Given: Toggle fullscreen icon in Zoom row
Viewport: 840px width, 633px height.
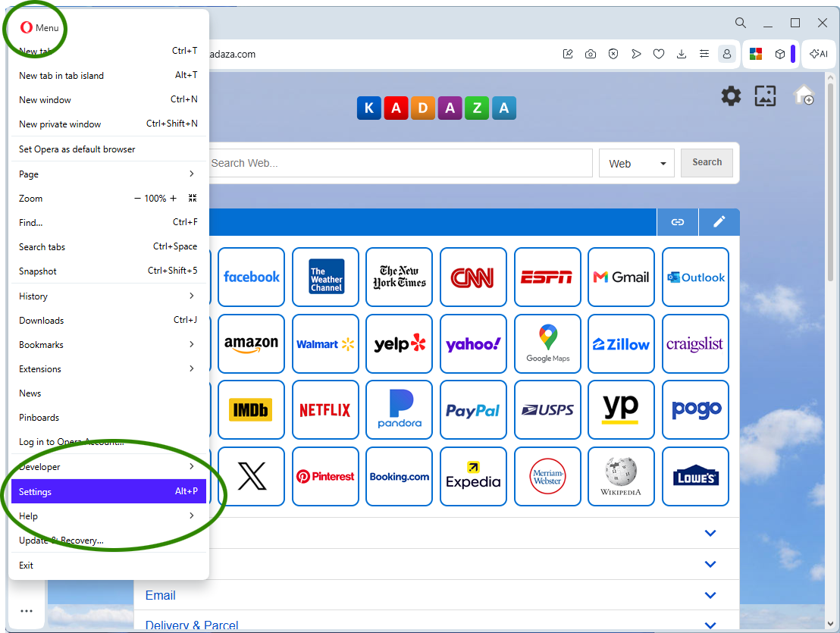Looking at the screenshot, I should (x=193, y=198).
